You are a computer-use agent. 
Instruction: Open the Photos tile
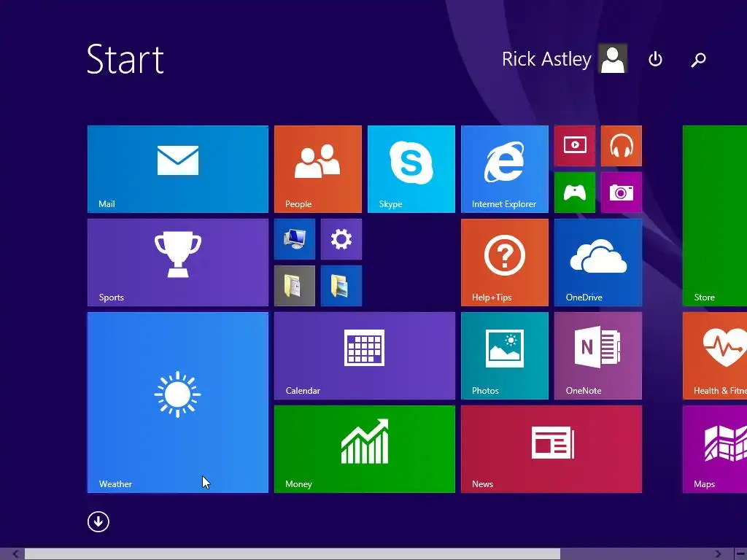505,356
